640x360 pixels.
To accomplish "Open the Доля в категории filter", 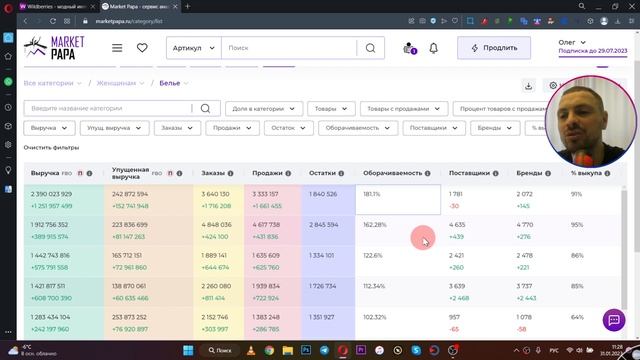I will tap(264, 109).
